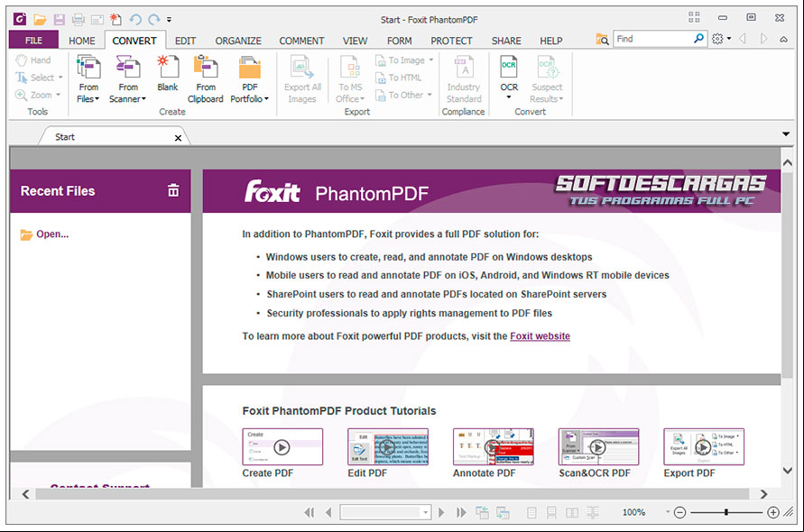
Task: Play the Annotate PDF tutorial thumbnail
Action: pos(494,447)
